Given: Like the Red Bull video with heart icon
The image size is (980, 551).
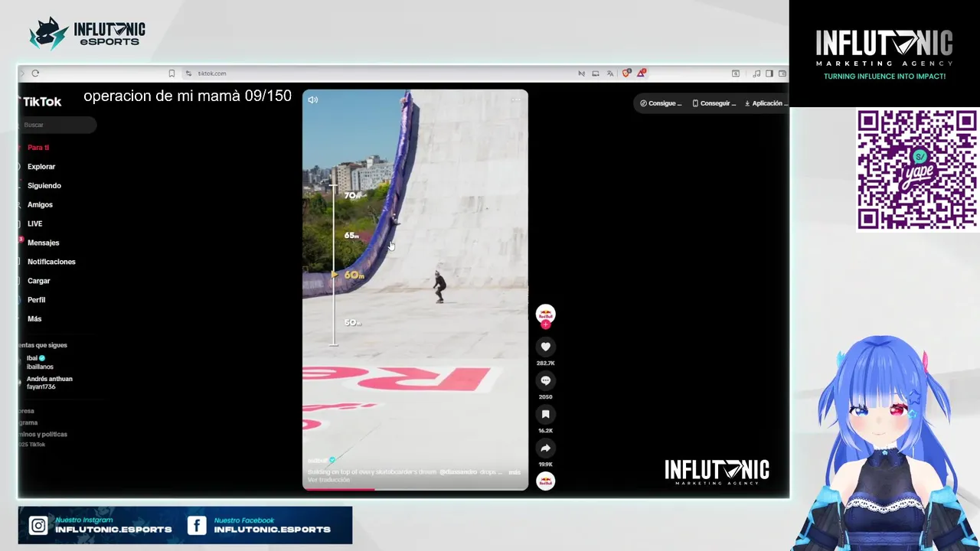Looking at the screenshot, I should point(545,347).
